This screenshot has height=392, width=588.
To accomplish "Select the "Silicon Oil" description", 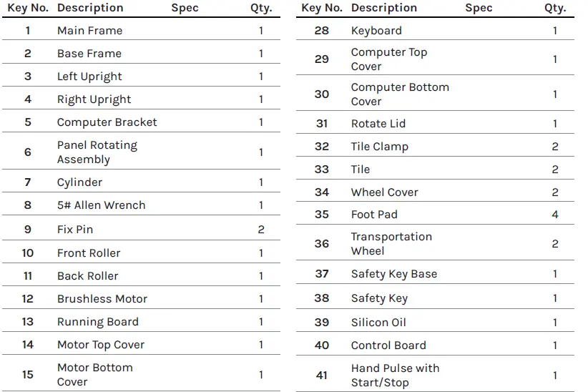I will point(378,323).
